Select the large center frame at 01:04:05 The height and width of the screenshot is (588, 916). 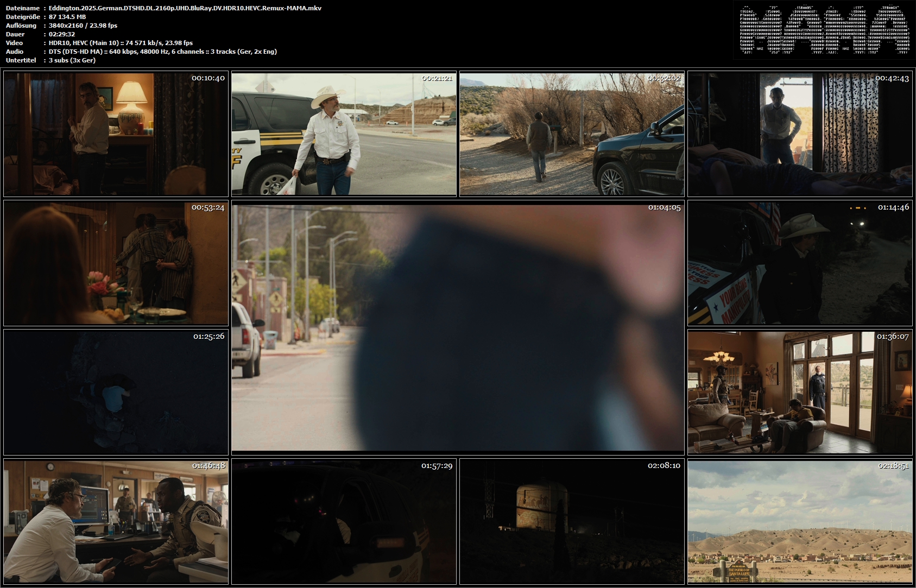click(x=458, y=328)
